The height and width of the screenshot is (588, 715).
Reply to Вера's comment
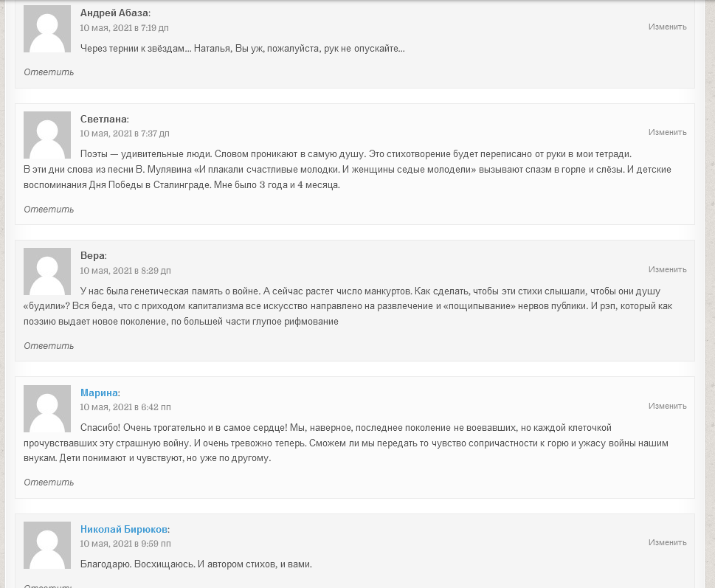click(x=49, y=345)
